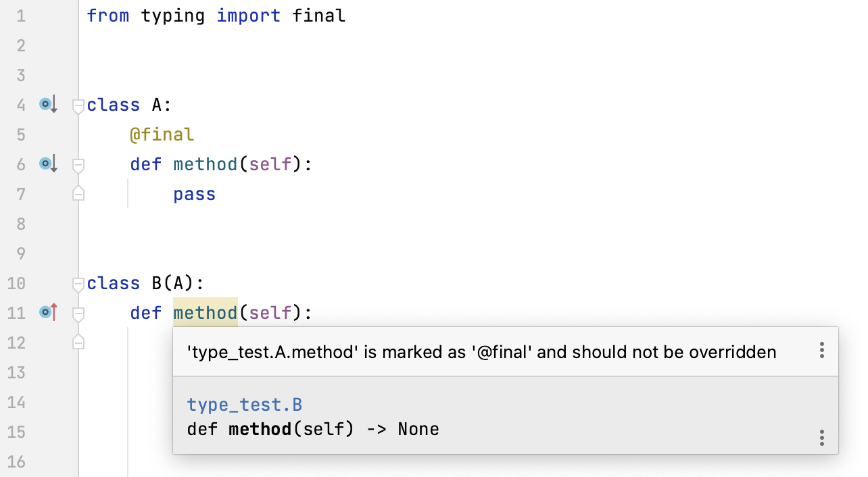Open more actions menu for the @final warning
The height and width of the screenshot is (477, 868).
click(x=822, y=351)
